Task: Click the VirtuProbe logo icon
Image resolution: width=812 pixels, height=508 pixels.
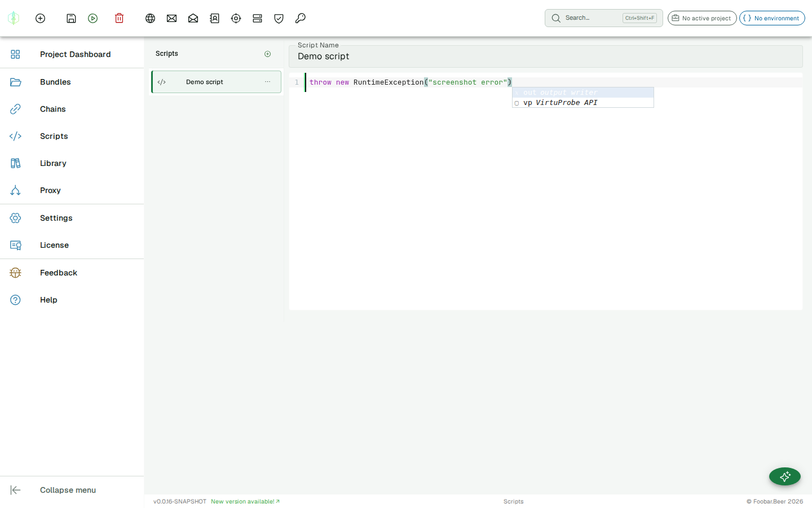Action: [x=14, y=18]
